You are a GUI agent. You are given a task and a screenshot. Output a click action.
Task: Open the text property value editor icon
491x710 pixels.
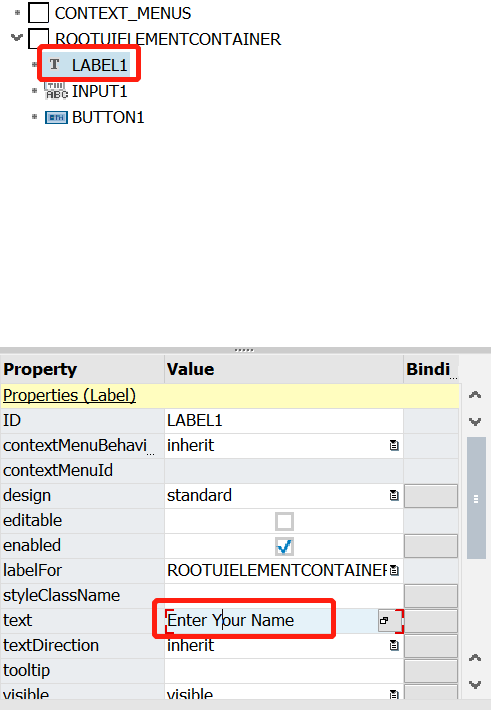[385, 620]
